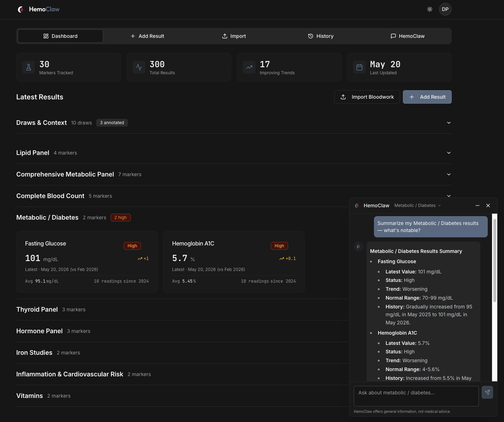Click 'Metabolic / Diabetes Results Summary' heading
Image resolution: width=504 pixels, height=422 pixels.
coord(416,251)
